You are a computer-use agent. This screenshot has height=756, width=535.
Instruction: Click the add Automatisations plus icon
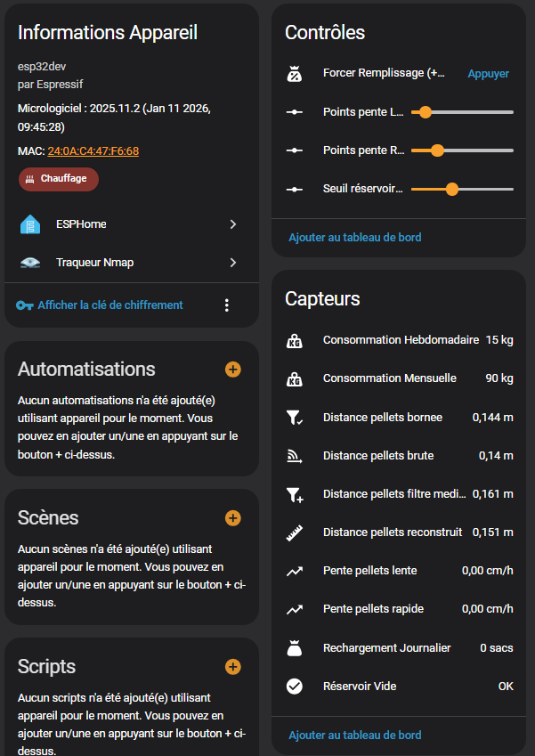coord(233,369)
